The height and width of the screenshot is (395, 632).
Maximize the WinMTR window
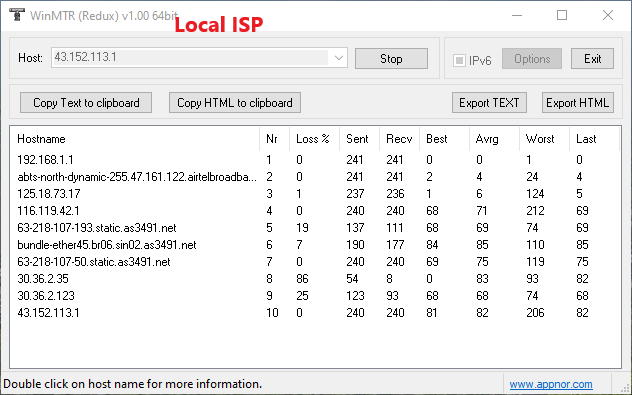point(562,15)
